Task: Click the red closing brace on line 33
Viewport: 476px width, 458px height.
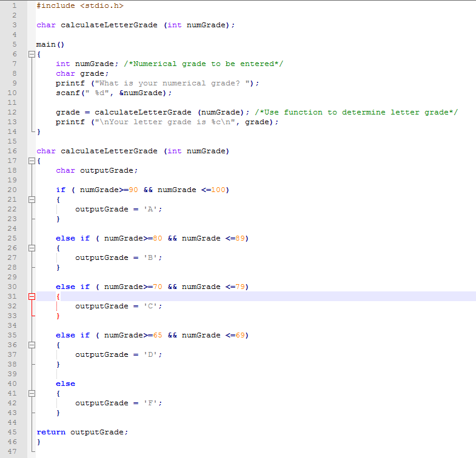Action: [58, 316]
